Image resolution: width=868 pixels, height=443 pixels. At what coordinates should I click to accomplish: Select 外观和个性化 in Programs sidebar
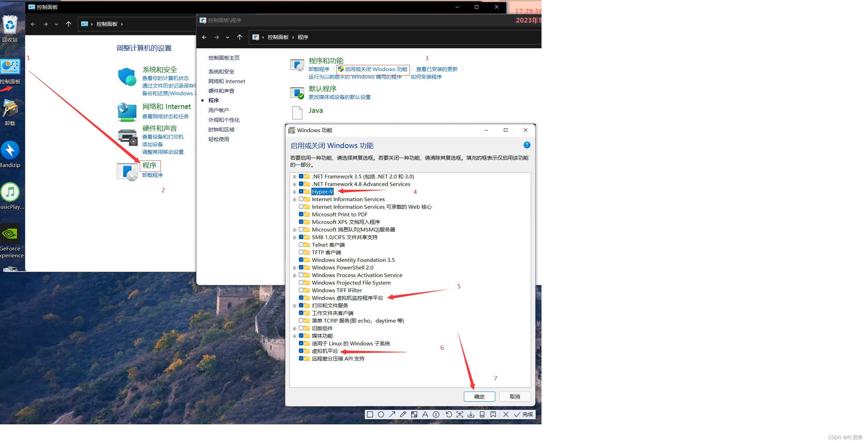224,120
